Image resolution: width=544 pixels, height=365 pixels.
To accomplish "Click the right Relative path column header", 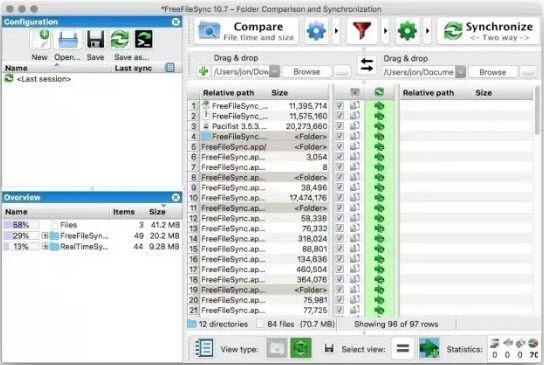I will tap(428, 93).
